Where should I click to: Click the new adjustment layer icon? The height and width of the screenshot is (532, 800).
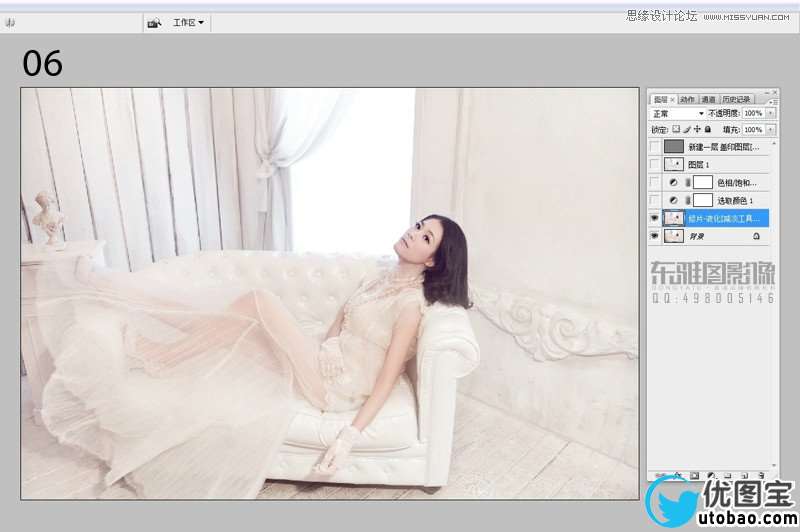click(711, 475)
